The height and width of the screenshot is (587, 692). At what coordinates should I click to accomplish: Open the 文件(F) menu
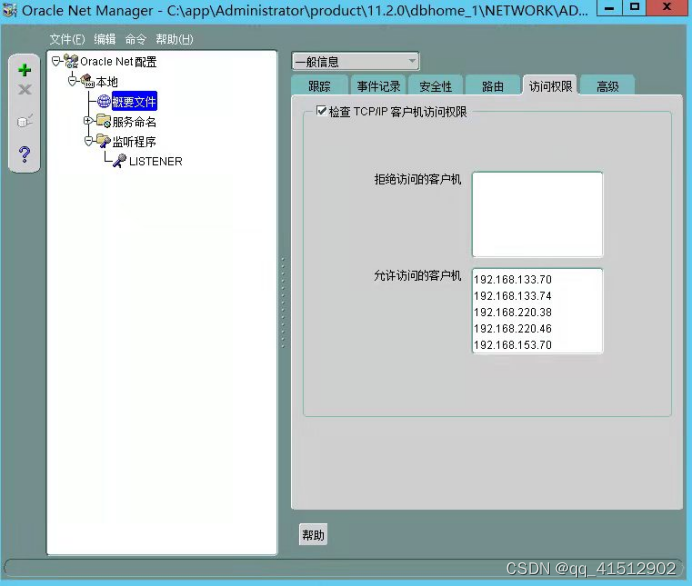click(x=67, y=39)
